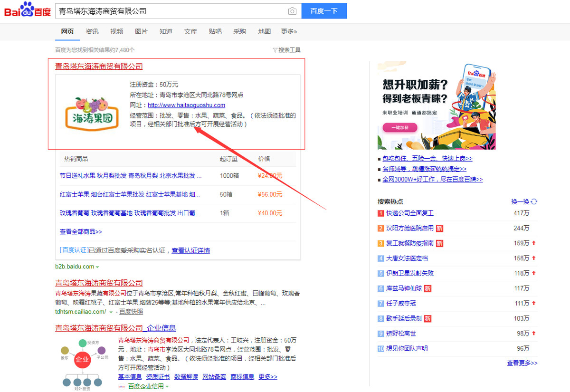Open hot search 歌手延后录制
This screenshot has width=570, height=392.
coord(404,318)
